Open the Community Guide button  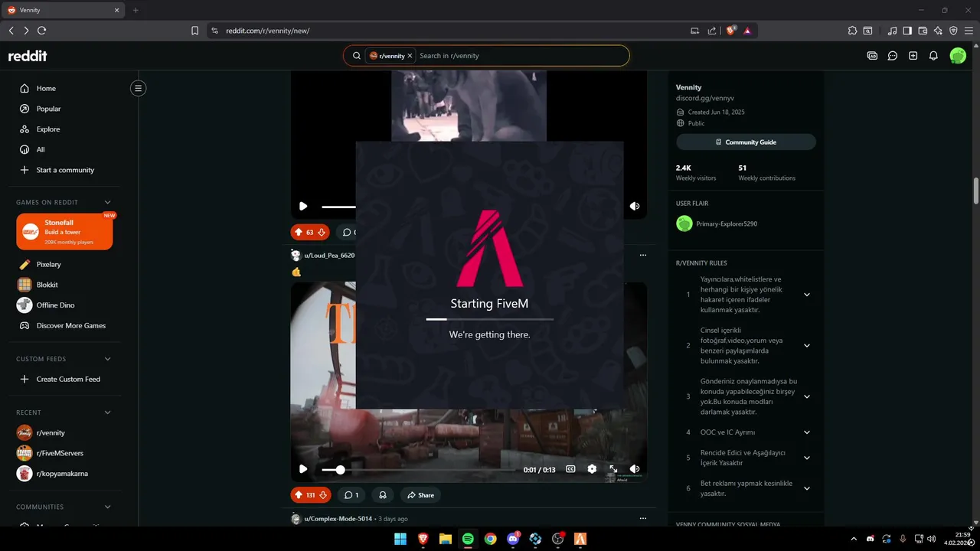(x=746, y=142)
